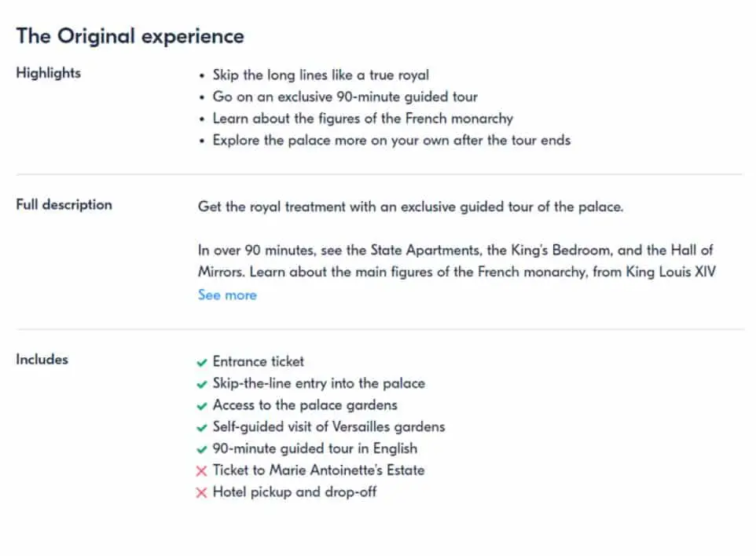Click 'Learn about the figures' highlight bullet
The width and height of the screenshot is (756, 556).
(x=362, y=119)
